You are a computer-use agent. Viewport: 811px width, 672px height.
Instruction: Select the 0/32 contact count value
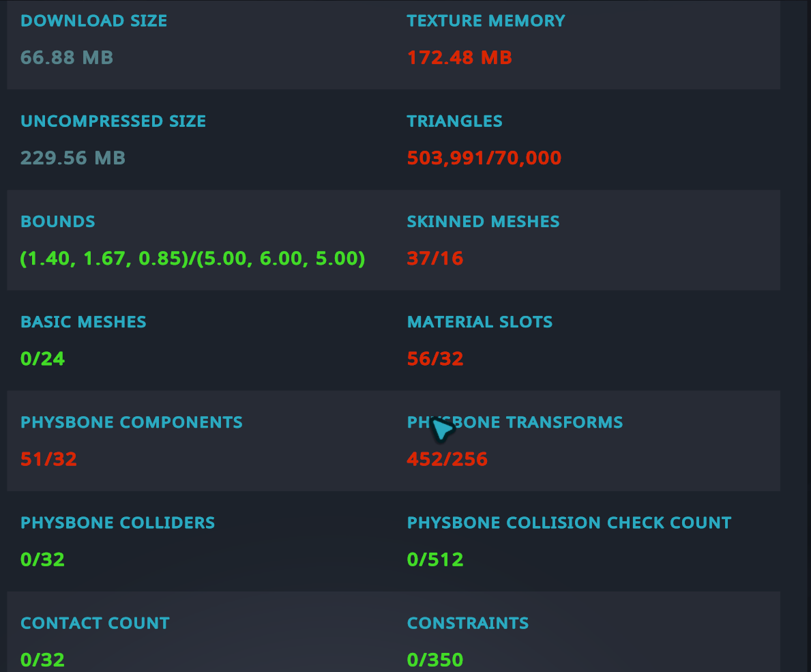coord(42,660)
